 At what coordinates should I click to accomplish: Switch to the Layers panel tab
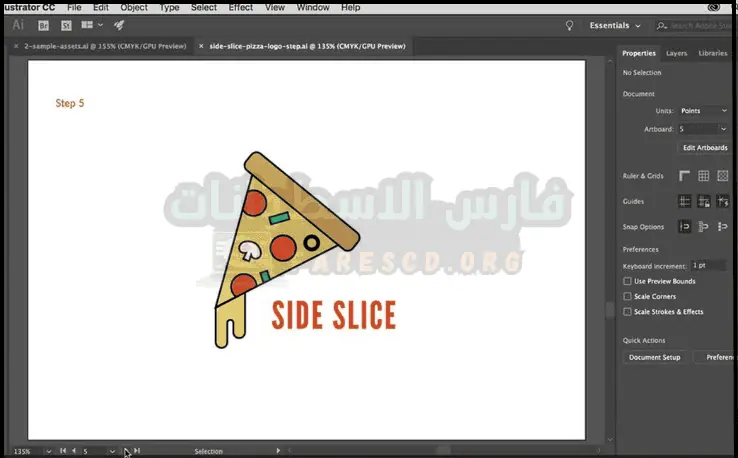677,53
